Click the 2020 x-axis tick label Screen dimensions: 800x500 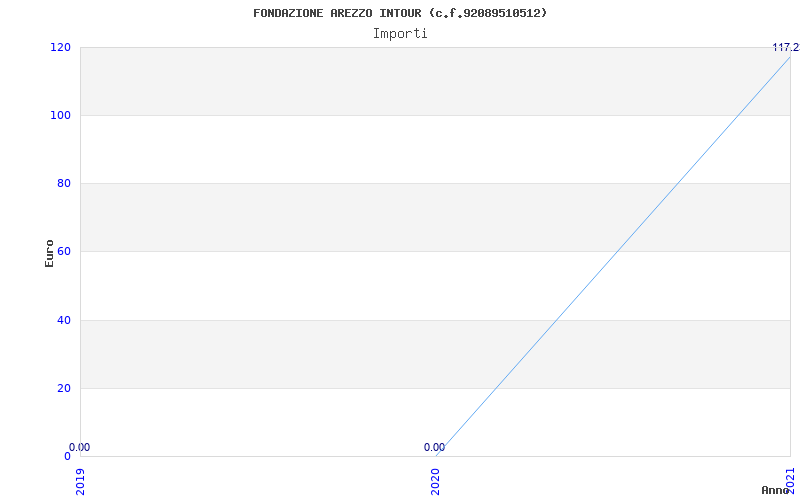435,482
